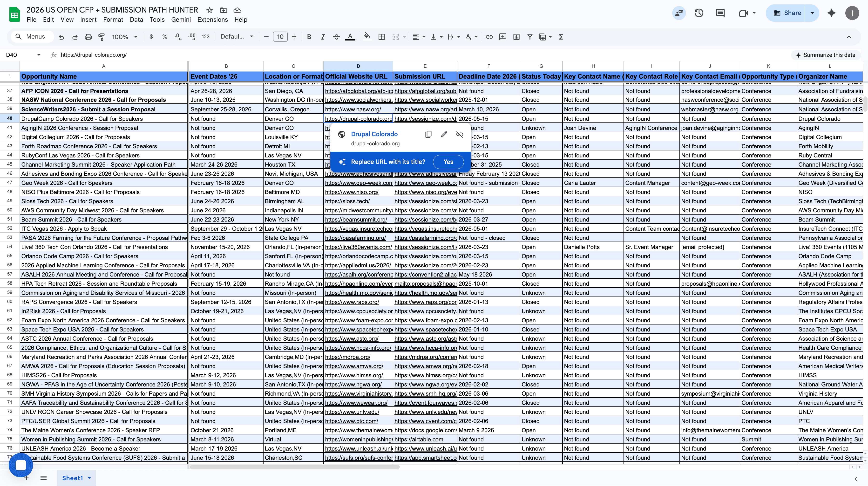
Task: Create a filter with funnel icon
Action: point(530,37)
